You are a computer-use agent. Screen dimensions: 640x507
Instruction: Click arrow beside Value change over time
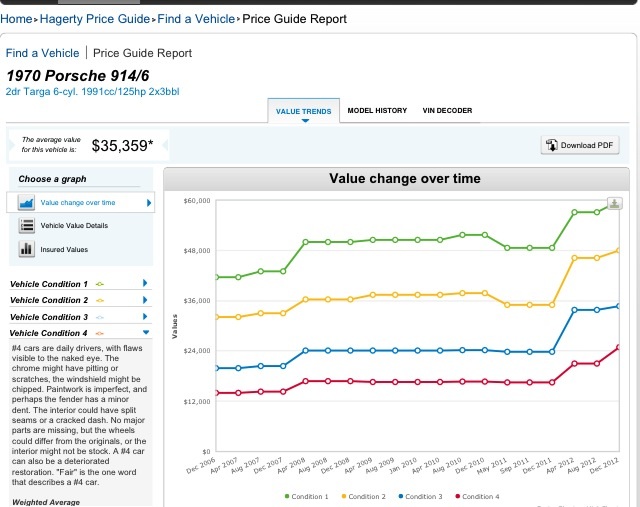click(149, 203)
